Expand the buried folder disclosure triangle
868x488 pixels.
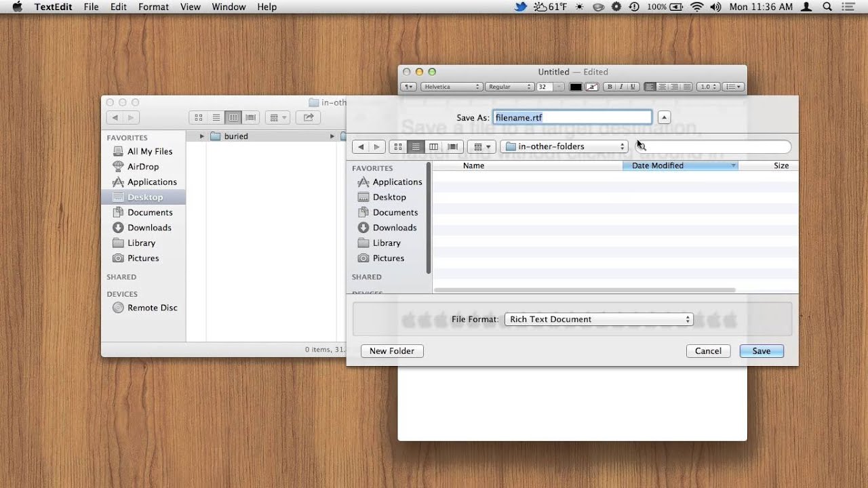point(201,136)
